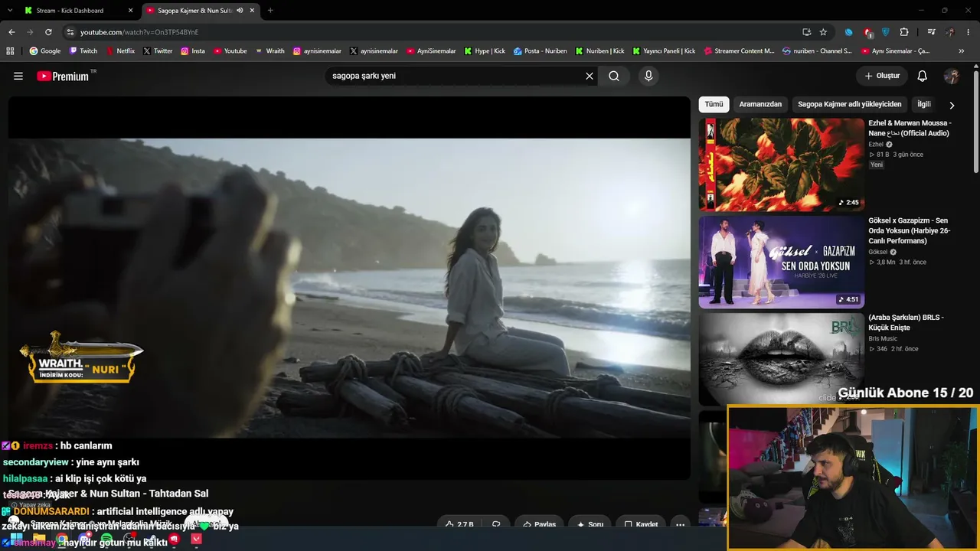Open YouTube notifications bell
The width and height of the screenshot is (980, 551).
coord(923,76)
